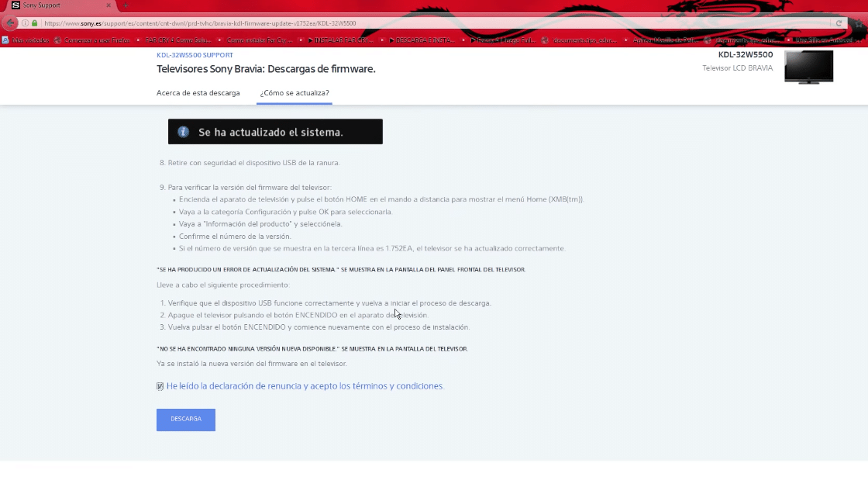The height and width of the screenshot is (477, 868).
Task: Click the green padlock security icon
Action: pyautogui.click(x=34, y=23)
